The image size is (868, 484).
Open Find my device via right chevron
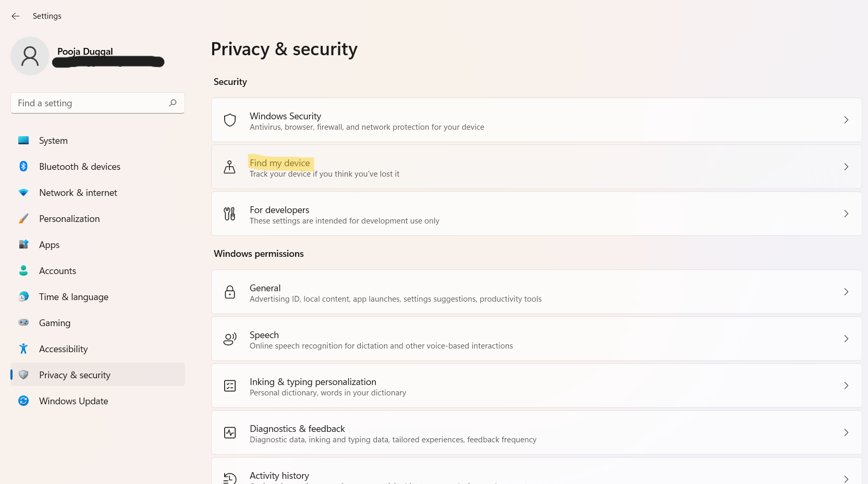click(x=846, y=167)
